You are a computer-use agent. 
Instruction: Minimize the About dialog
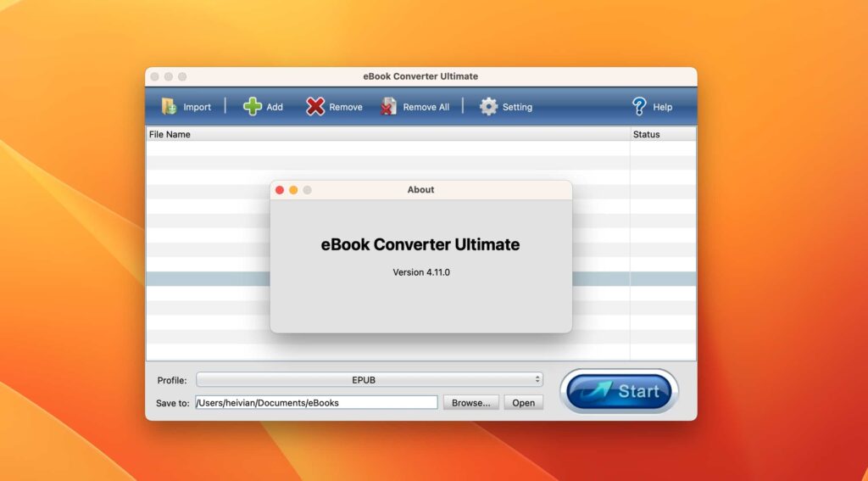tap(293, 190)
